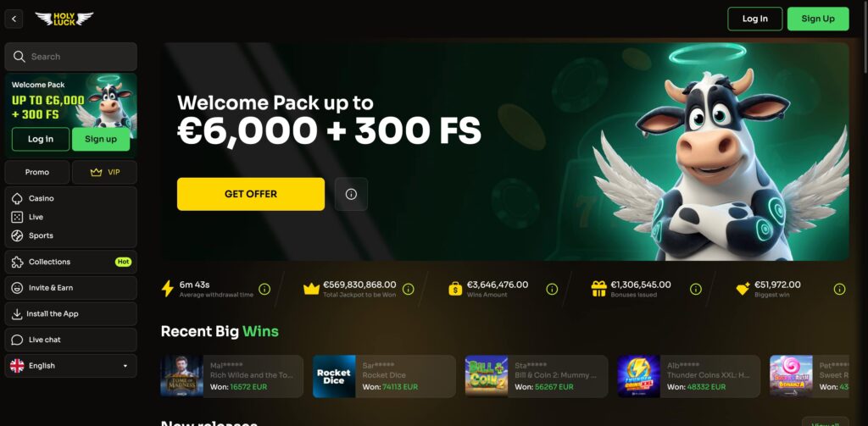Viewport: 868px width, 426px height.
Task: Click the yellow GET OFFER button
Action: coord(251,194)
